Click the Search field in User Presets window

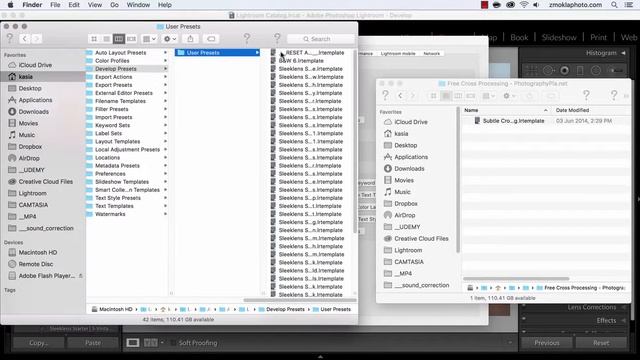point(321,39)
